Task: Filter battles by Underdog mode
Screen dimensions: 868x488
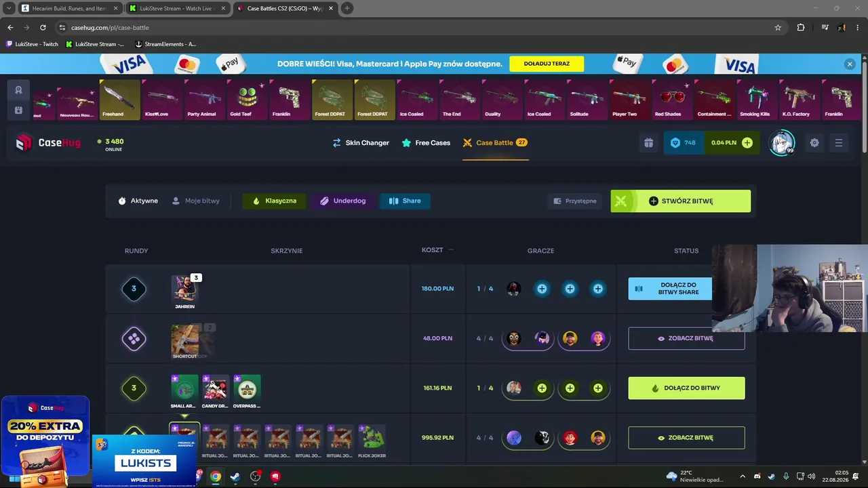Action: (x=342, y=201)
